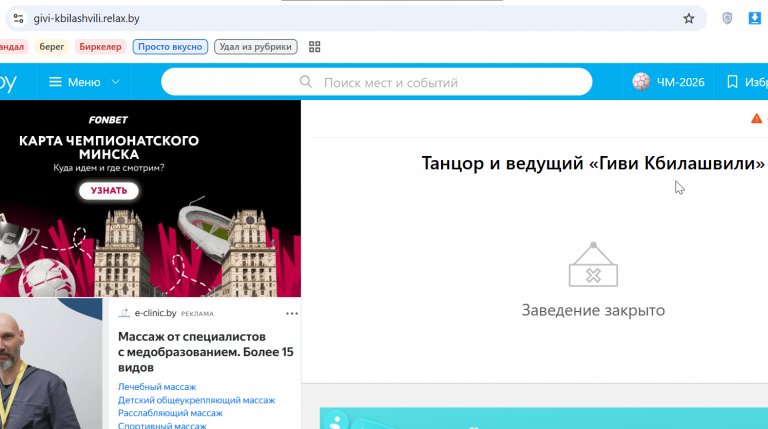Image resolution: width=768 pixels, height=429 pixels.
Task: Click the КАРТА ЧЕМПИОНАТСКОГО МИНСКА banner title
Action: click(x=109, y=147)
